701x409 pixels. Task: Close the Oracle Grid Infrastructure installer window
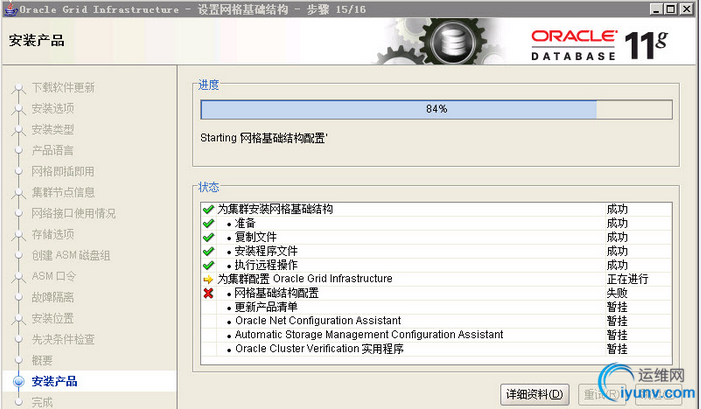(686, 9)
